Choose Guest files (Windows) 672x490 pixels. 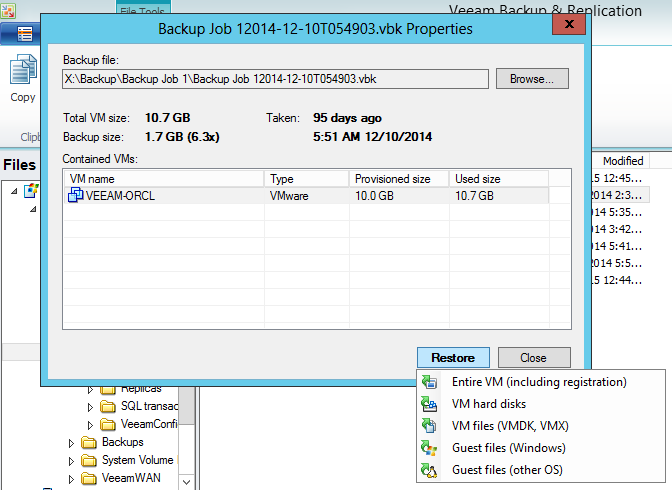[509, 448]
